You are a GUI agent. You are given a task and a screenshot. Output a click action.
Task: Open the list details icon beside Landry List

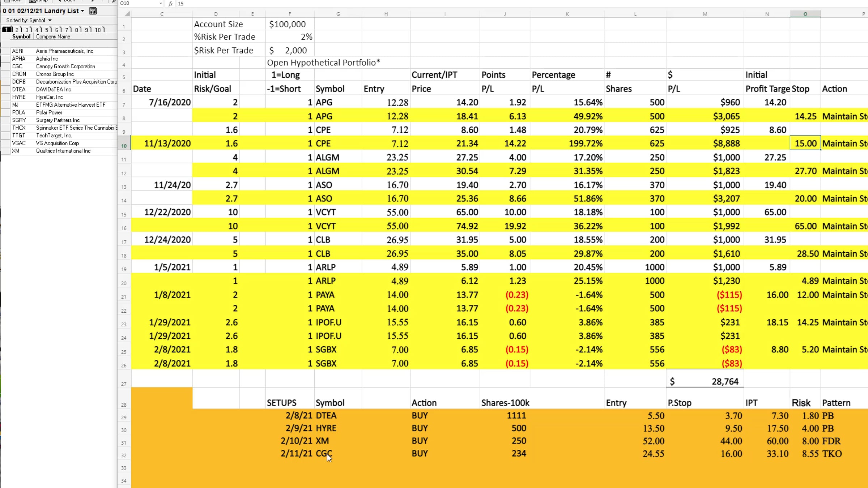(x=93, y=11)
